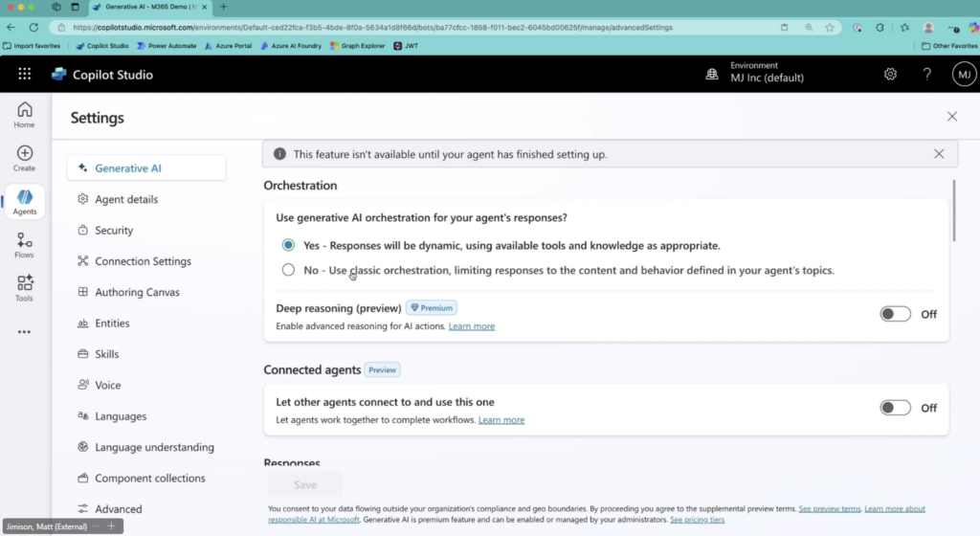The width and height of the screenshot is (980, 536).
Task: Click the settings content scrollbar
Action: tap(954, 210)
